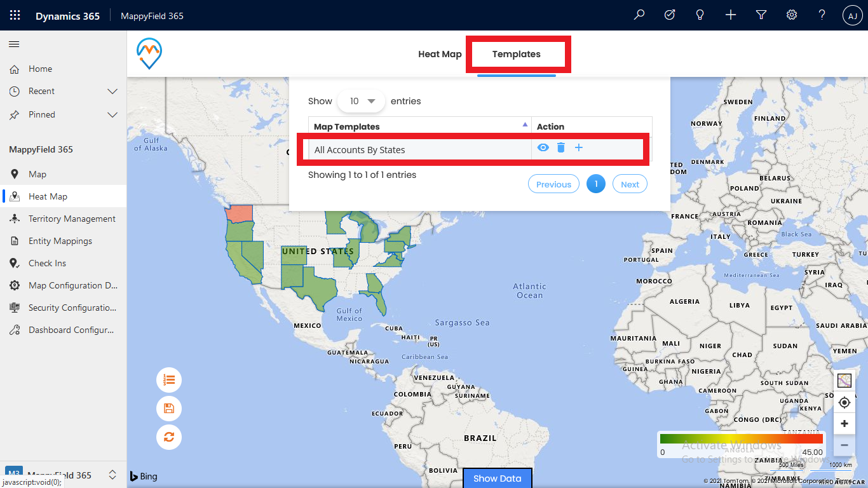Delete the All Accounts By States template
Screen dimensions: 868x488
tap(561, 147)
